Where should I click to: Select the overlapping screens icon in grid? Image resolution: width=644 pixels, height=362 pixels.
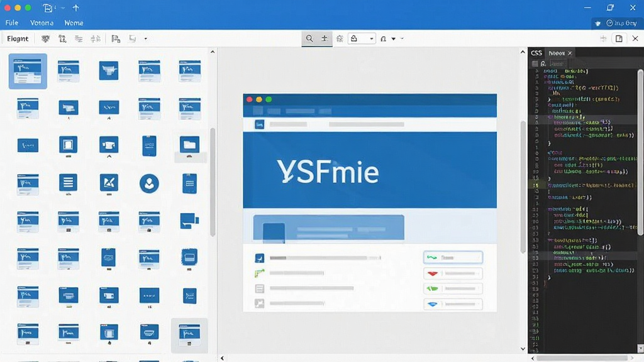189,221
